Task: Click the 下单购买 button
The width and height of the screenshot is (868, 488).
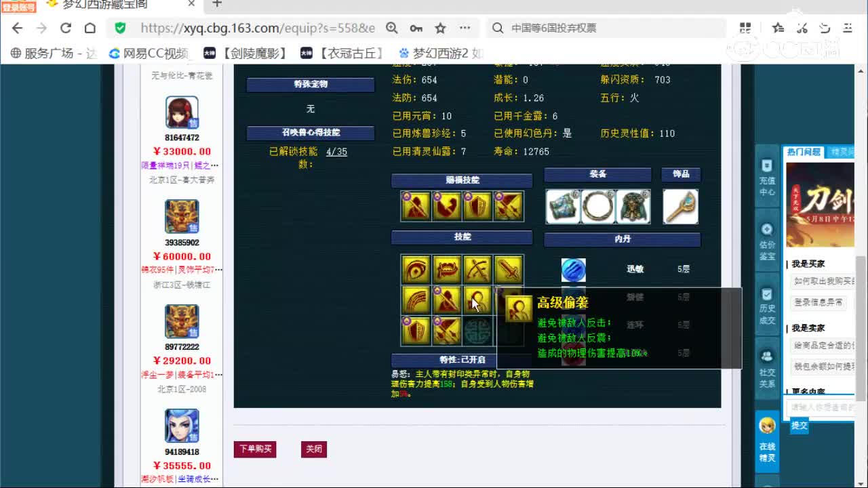Action: tap(255, 449)
